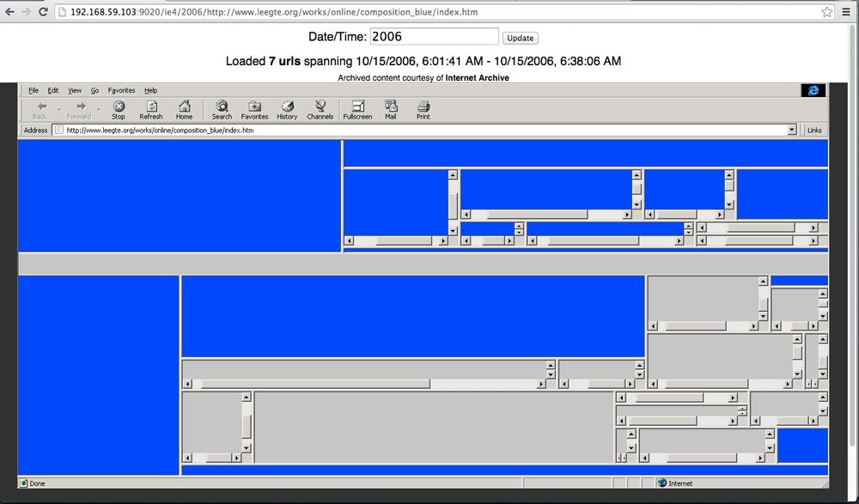
Task: Expand the IE address bar dropdown
Action: [x=792, y=130]
